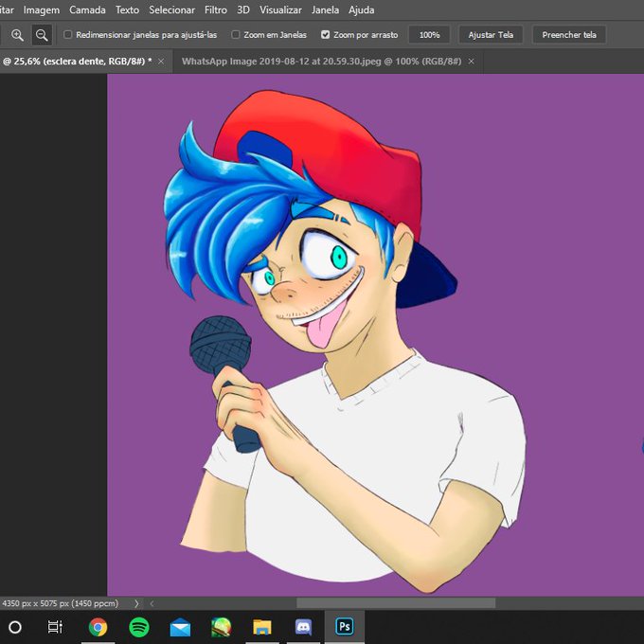Open the Camada menu
The width and height of the screenshot is (644, 644).
[x=87, y=9]
